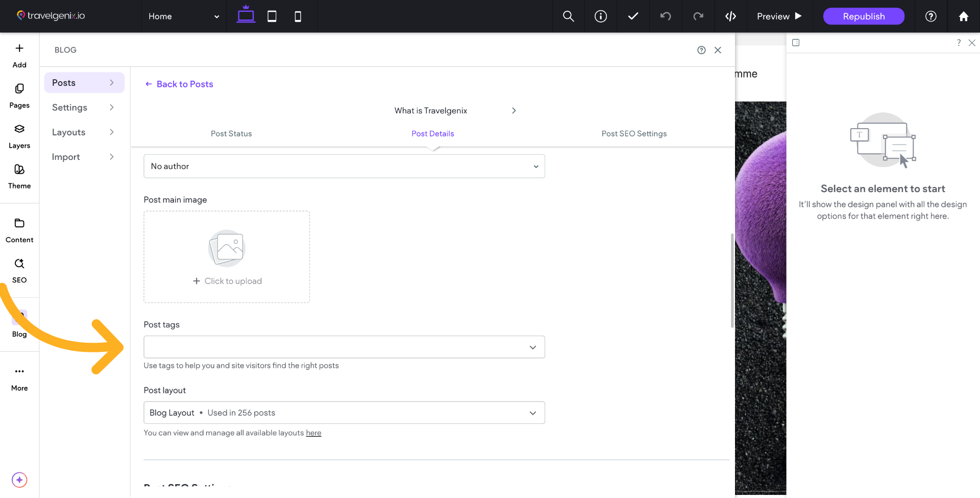Open the Home page selector dropdown

pyautogui.click(x=184, y=16)
